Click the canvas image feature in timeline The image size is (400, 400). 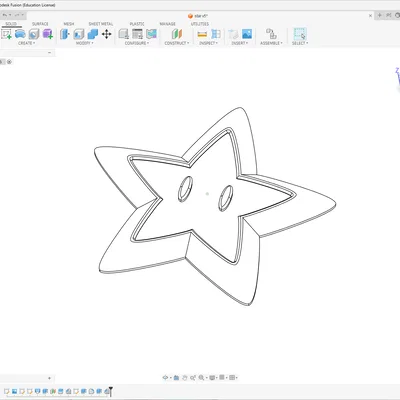[x=14, y=391]
